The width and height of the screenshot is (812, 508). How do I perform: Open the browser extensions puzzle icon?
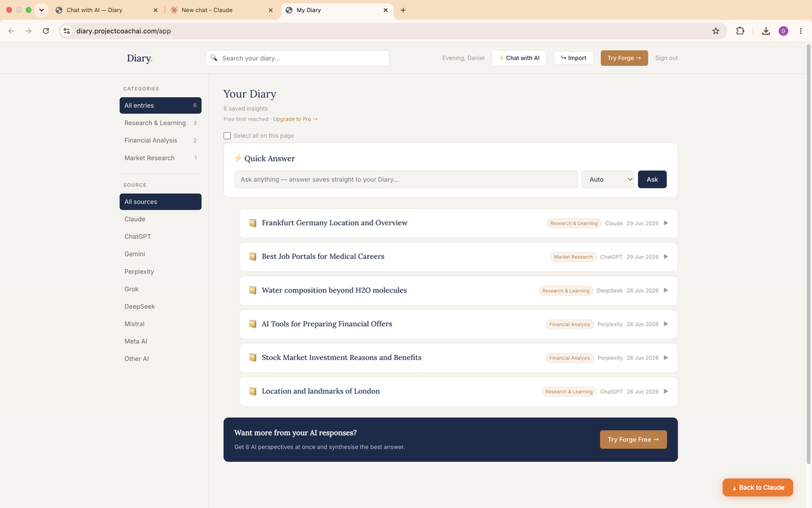pyautogui.click(x=740, y=30)
